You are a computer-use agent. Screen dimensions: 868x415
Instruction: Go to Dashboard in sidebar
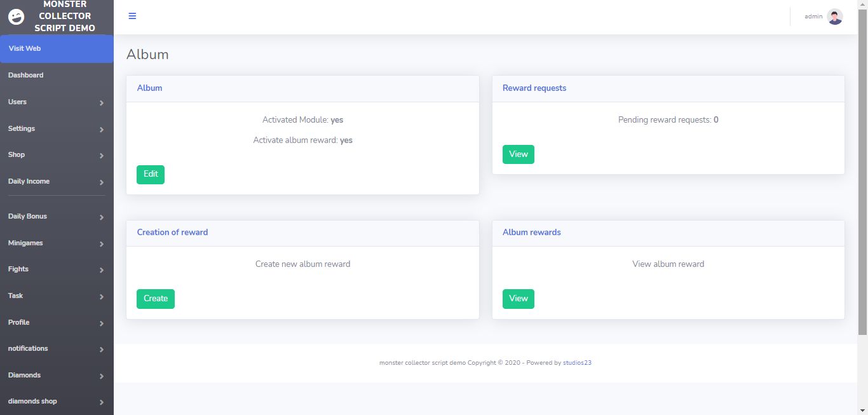click(x=57, y=75)
